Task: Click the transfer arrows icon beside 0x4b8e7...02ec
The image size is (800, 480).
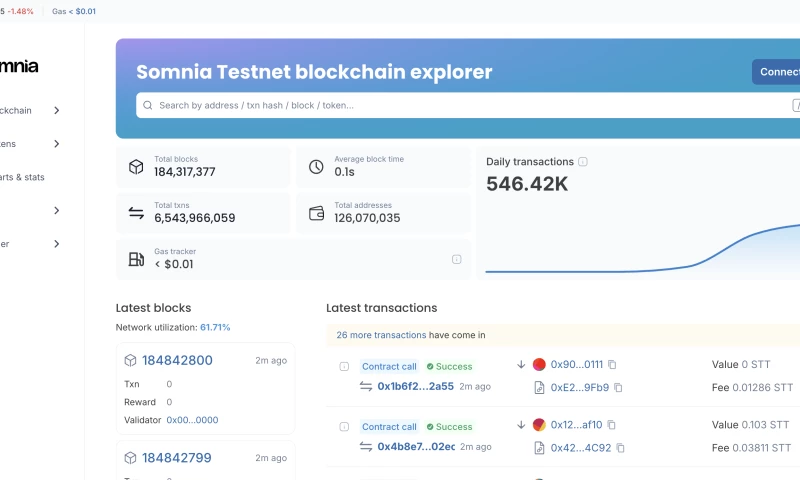Action: pos(366,447)
